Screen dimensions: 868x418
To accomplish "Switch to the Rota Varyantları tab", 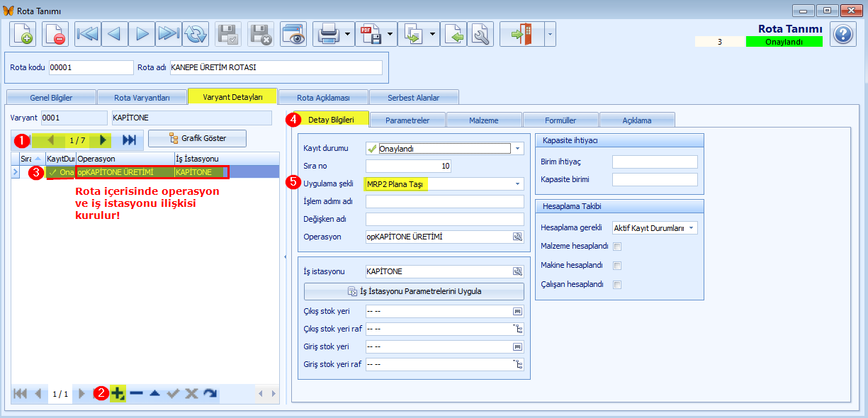I will [x=142, y=97].
